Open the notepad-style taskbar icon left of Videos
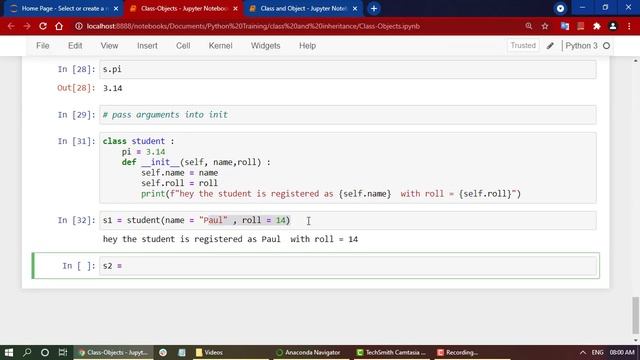 (x=182, y=352)
